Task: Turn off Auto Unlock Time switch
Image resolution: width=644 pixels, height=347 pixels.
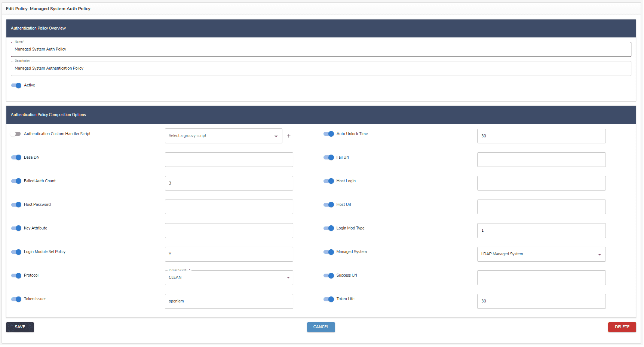Action: pyautogui.click(x=328, y=134)
